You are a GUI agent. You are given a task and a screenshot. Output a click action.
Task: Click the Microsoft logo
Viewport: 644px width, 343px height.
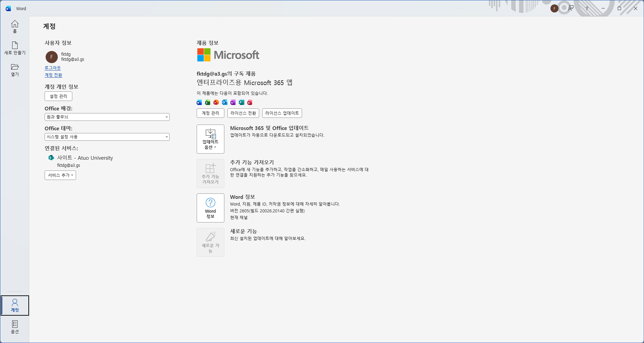[228, 55]
